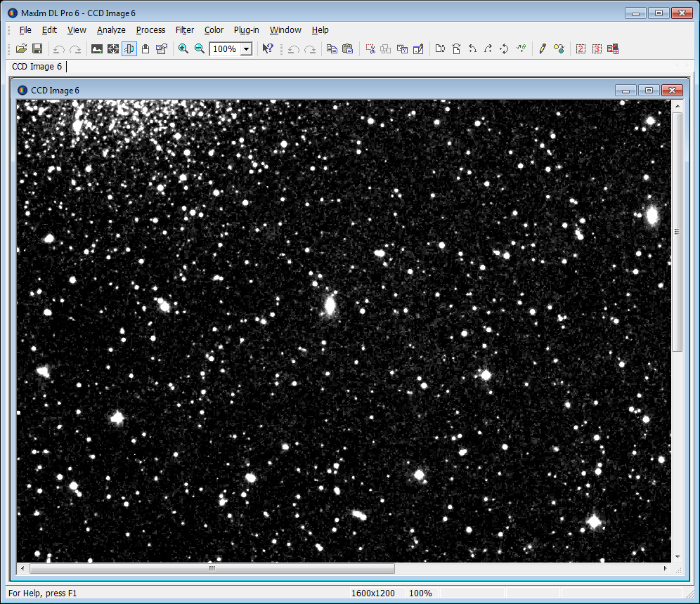Screen dimensions: 700x604
Task: Click the Undo arrow left of Copy icon
Action: coord(293,49)
